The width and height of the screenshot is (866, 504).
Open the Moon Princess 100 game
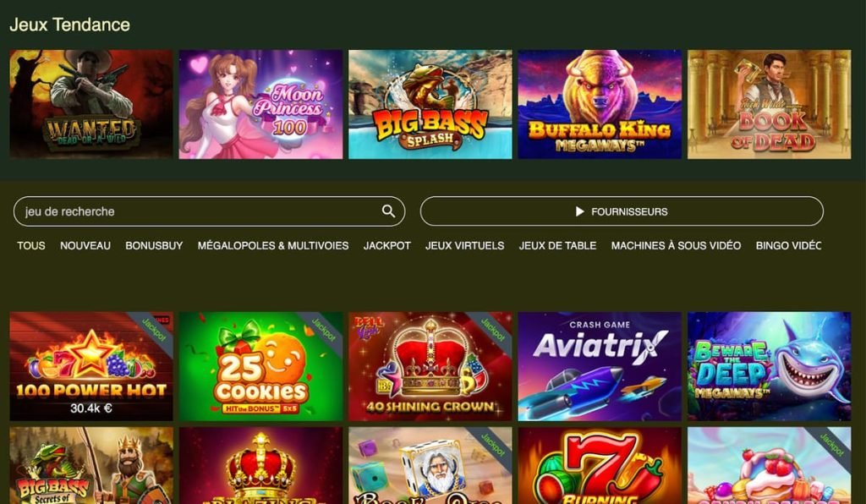pos(260,104)
